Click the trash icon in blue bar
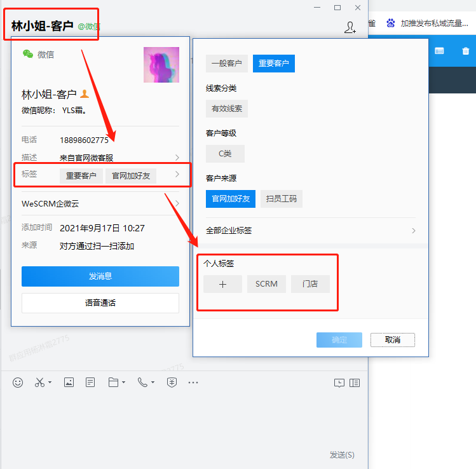 click(x=466, y=51)
